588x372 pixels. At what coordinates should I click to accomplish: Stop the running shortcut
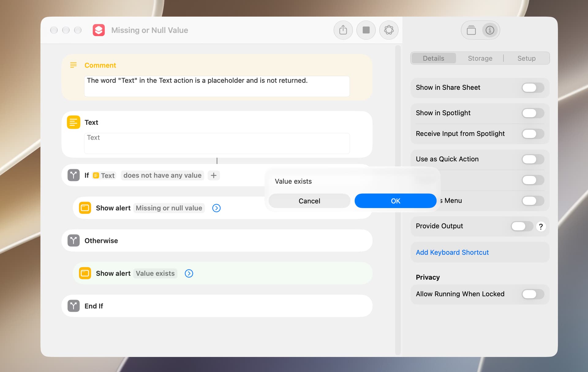pos(366,30)
